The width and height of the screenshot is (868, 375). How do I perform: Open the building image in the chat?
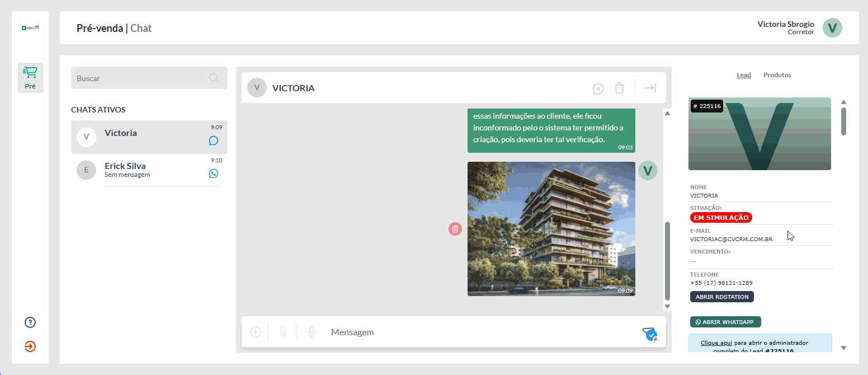click(x=551, y=229)
